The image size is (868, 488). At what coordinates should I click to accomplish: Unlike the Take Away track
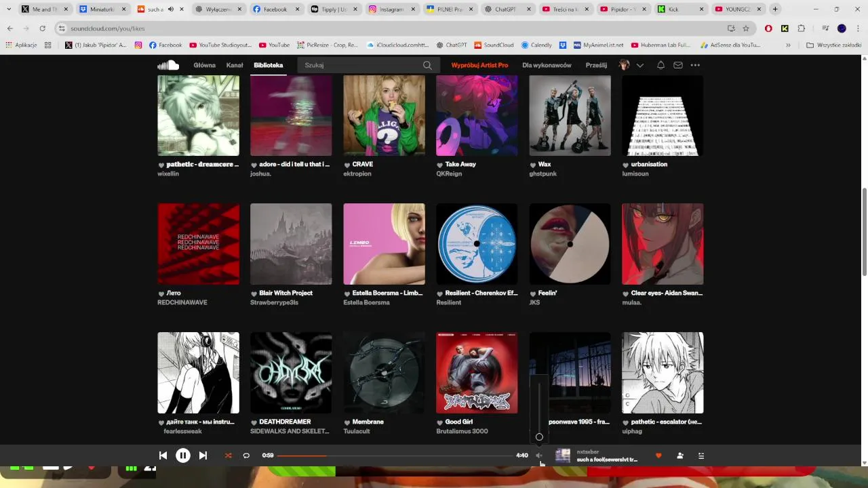click(440, 165)
